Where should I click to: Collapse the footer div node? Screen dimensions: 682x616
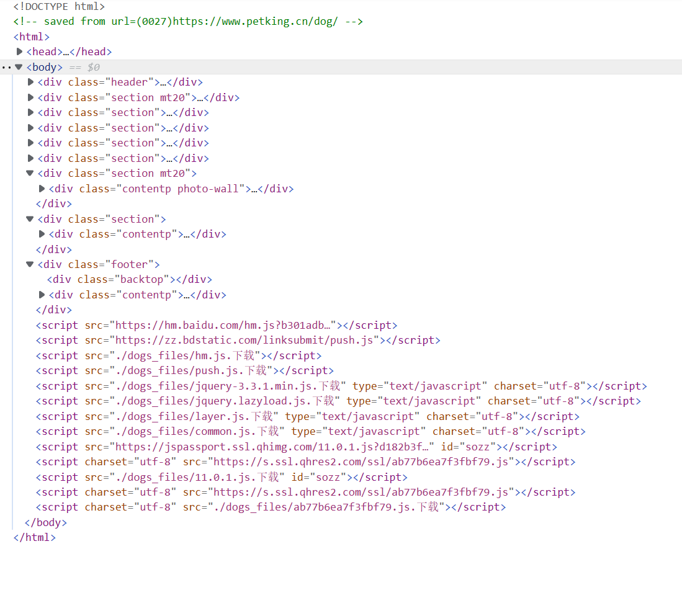(x=30, y=264)
